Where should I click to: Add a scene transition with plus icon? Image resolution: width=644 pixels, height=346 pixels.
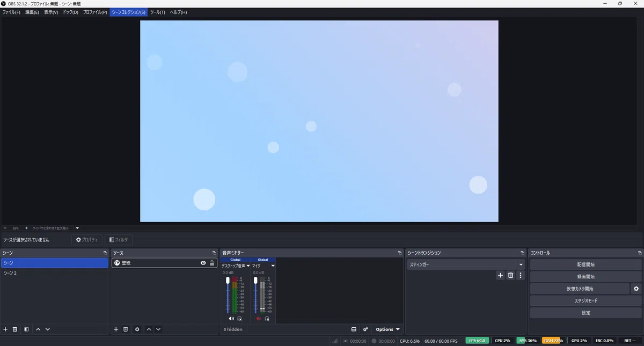pyautogui.click(x=500, y=275)
